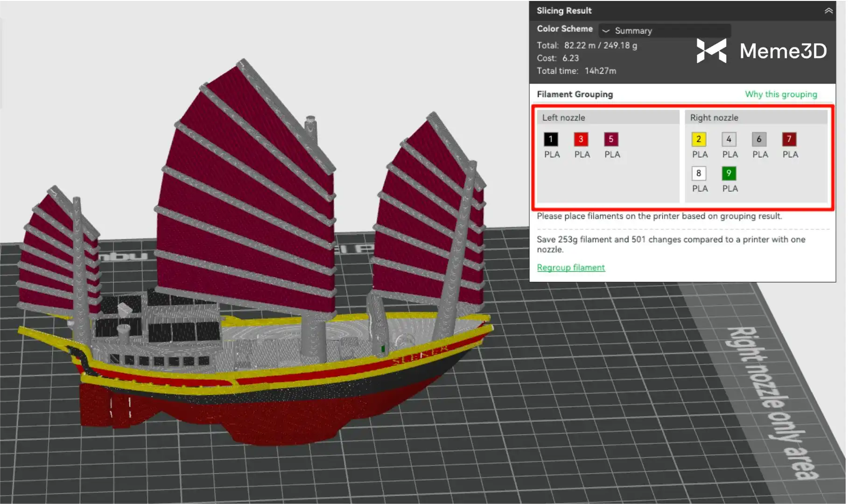Click the Regroup filament link

tap(570, 267)
